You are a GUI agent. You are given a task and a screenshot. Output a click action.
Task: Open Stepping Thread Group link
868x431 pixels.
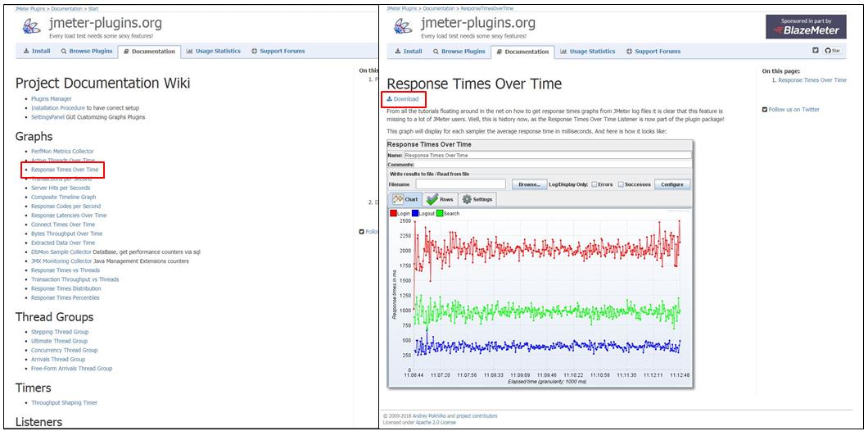[60, 332]
